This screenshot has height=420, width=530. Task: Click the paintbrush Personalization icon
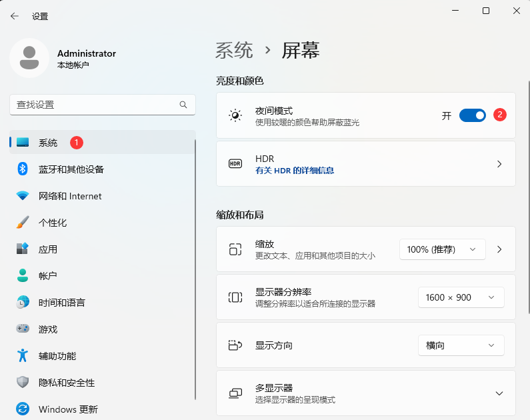point(23,223)
